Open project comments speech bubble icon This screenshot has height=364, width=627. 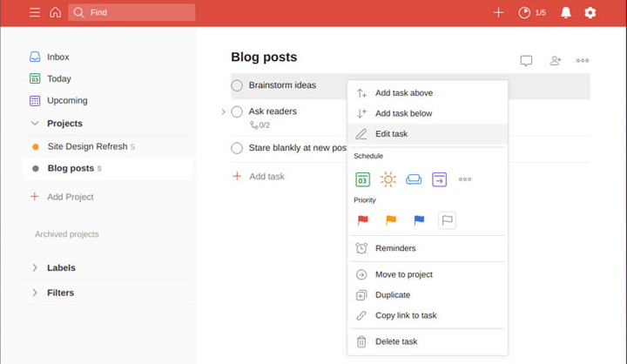tap(526, 61)
